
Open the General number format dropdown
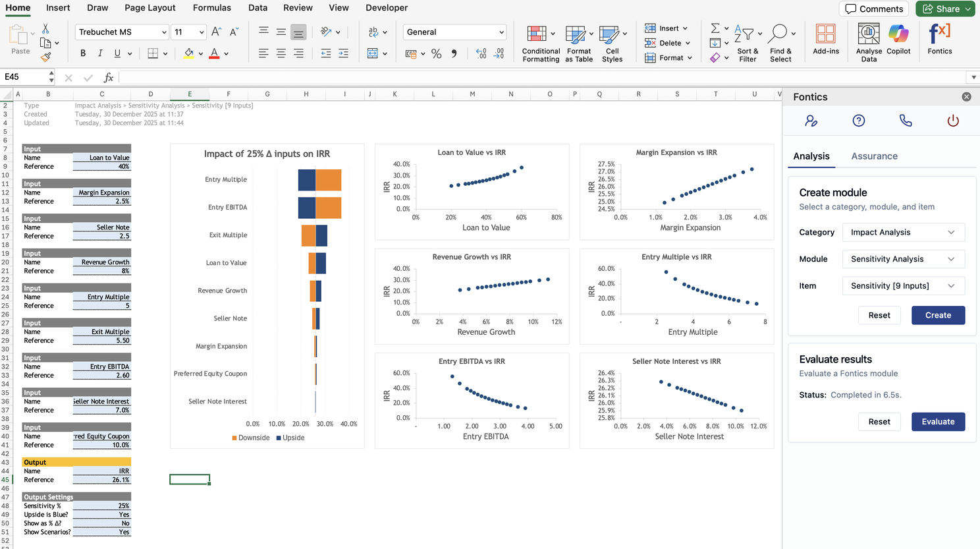click(454, 32)
